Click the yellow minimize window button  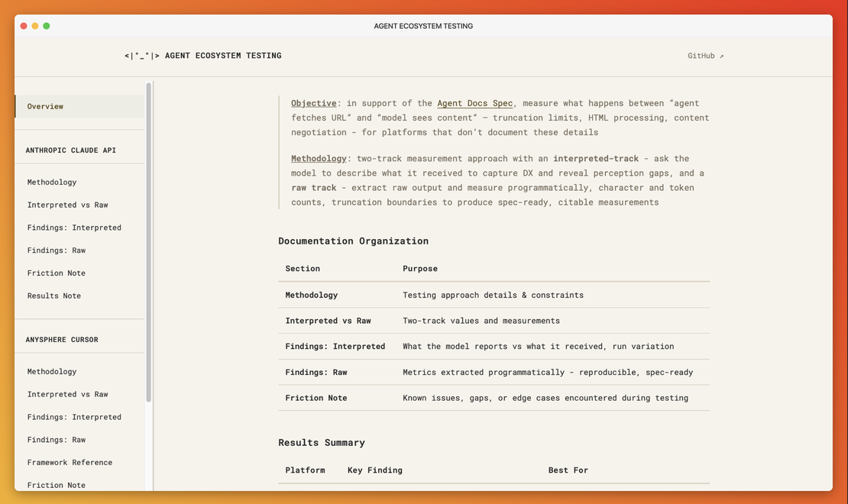pyautogui.click(x=35, y=26)
